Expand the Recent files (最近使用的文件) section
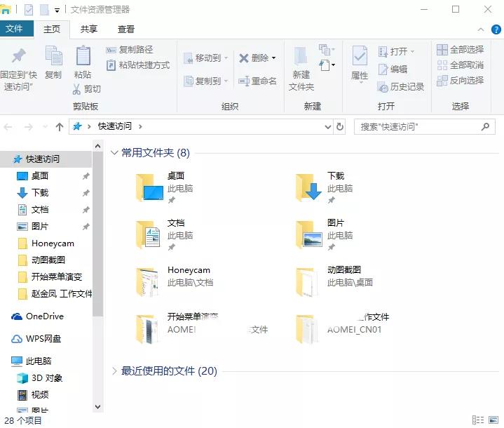Image resolution: width=504 pixels, height=428 pixels. point(115,371)
